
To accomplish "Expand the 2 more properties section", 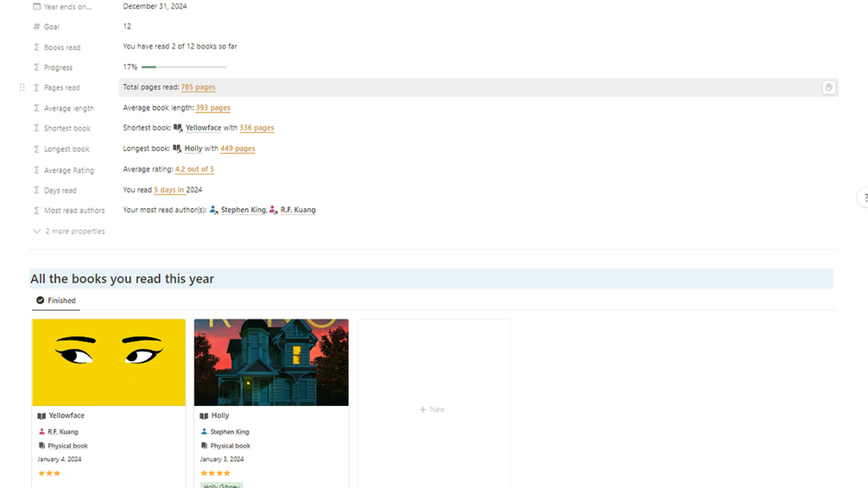I will pos(68,231).
